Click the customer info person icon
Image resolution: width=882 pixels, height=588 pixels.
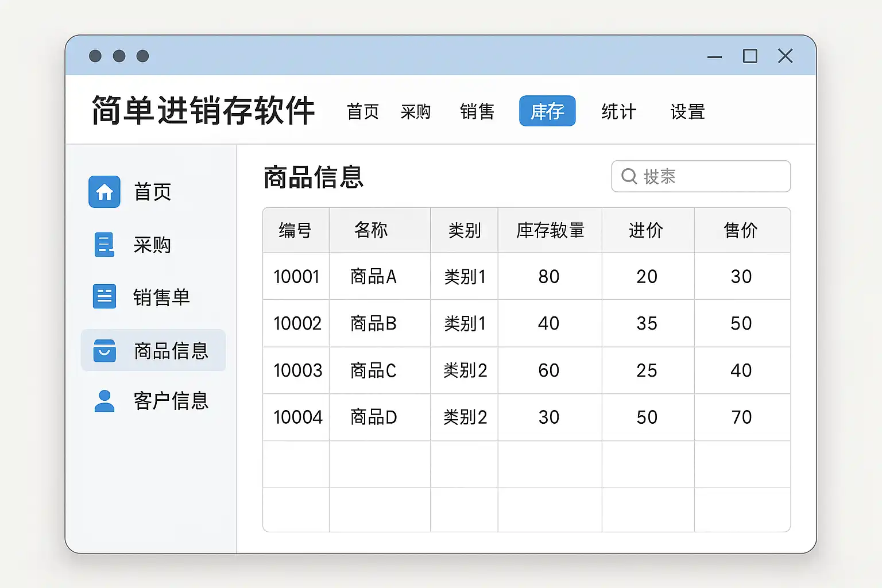click(x=105, y=401)
